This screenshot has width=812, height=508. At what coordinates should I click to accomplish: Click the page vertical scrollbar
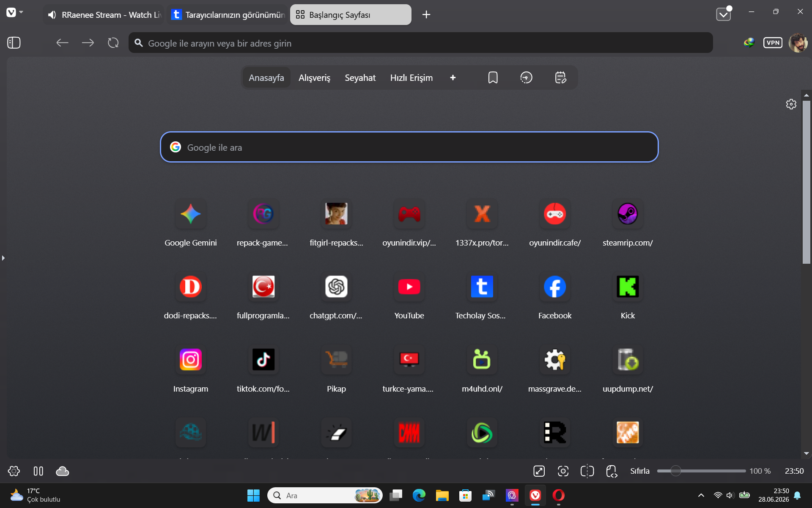807,182
